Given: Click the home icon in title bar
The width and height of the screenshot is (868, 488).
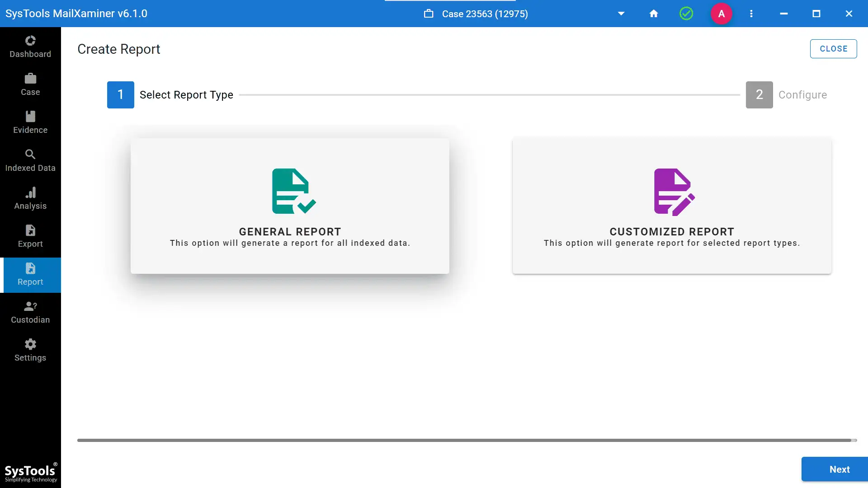Looking at the screenshot, I should 653,14.
